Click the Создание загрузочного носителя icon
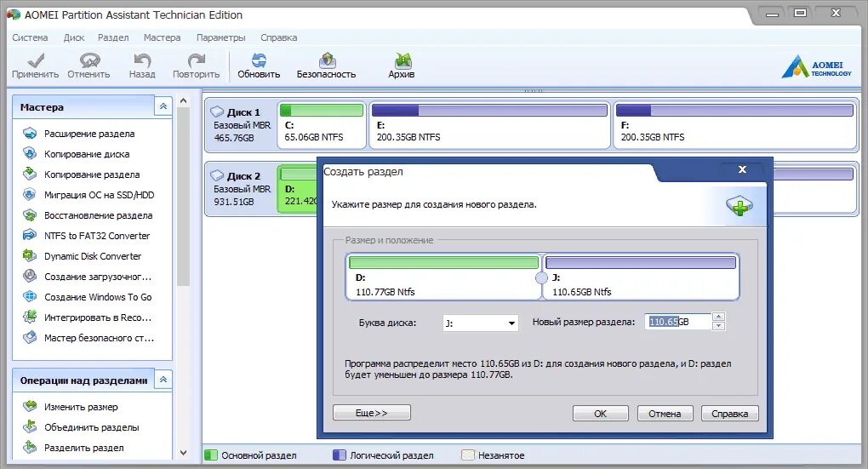Image resolution: width=868 pixels, height=469 pixels. point(29,277)
